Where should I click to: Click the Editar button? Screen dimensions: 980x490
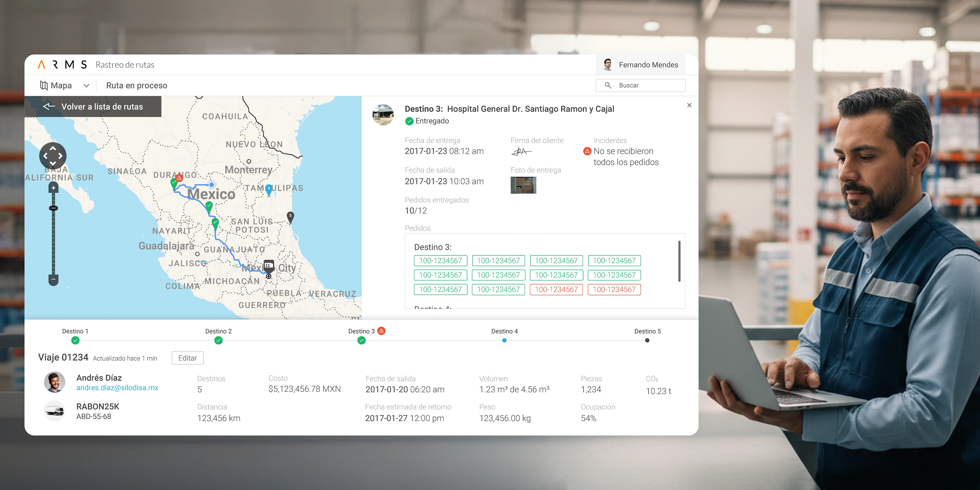tap(187, 358)
